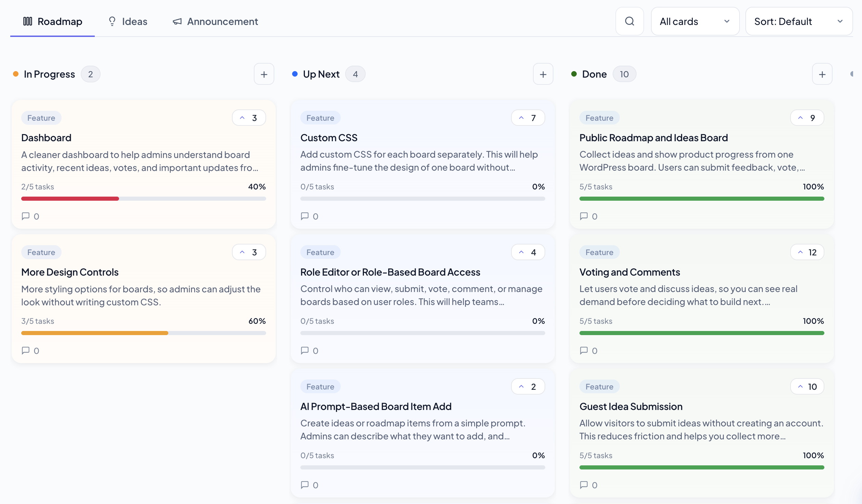This screenshot has height=504, width=862.
Task: Upvote the Dashboard card
Action: pyautogui.click(x=249, y=118)
